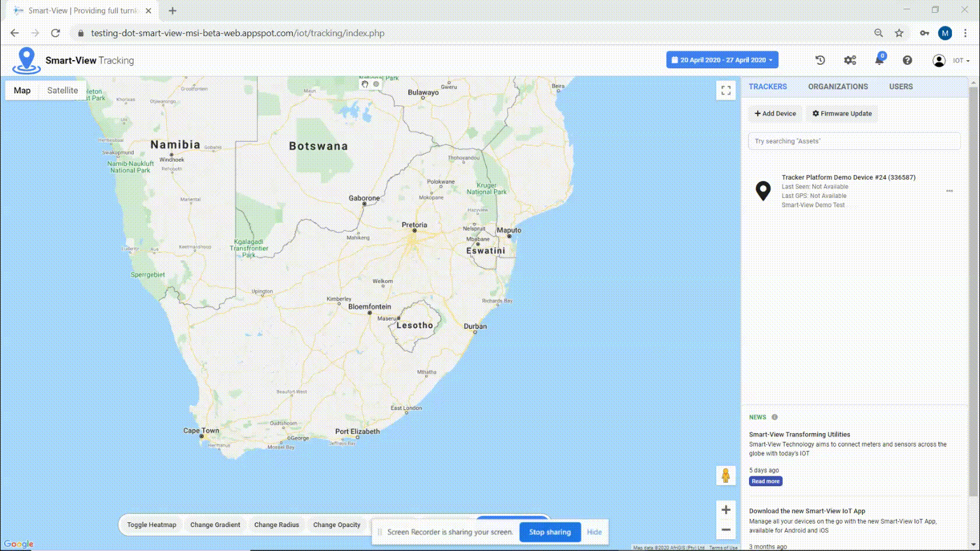
Task: Open the Organizations tab
Action: [838, 86]
